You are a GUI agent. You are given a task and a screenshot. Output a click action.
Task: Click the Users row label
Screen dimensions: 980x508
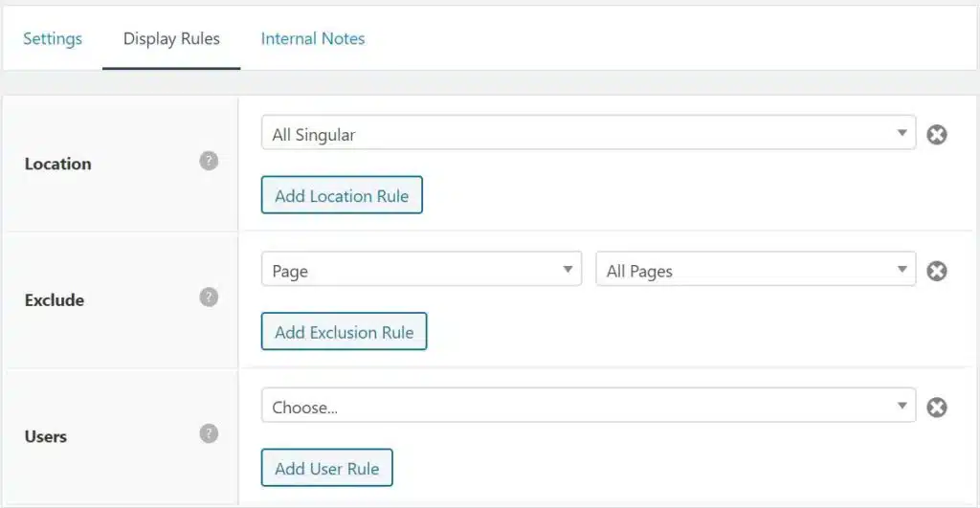click(46, 436)
